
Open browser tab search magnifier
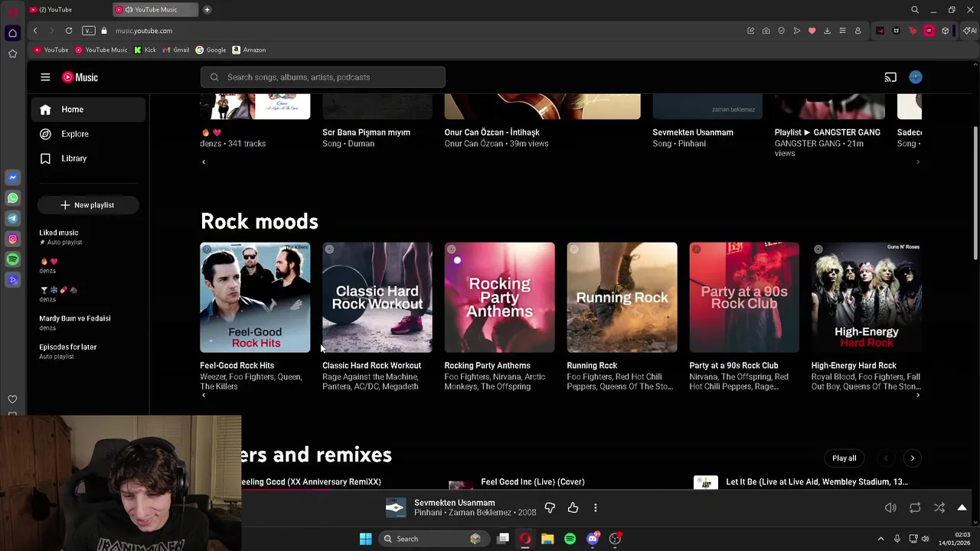pos(915,9)
